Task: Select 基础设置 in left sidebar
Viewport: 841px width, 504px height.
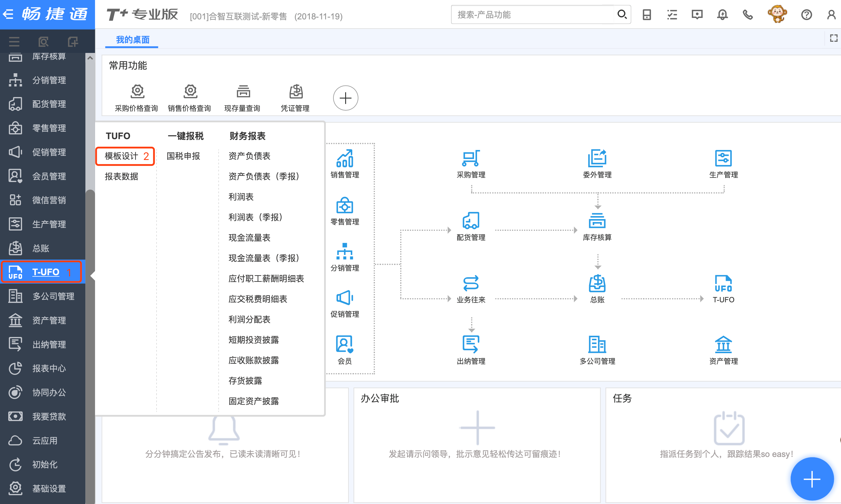Action: point(42,488)
